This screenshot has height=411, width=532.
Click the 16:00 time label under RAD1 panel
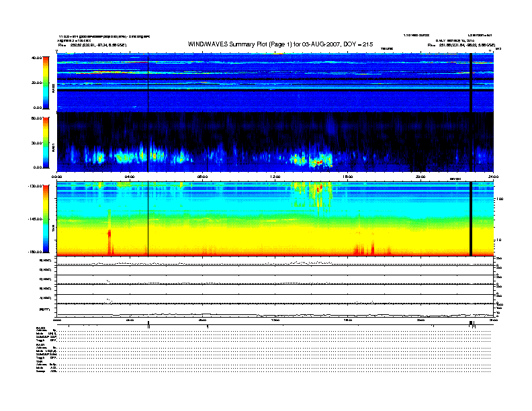pyautogui.click(x=348, y=177)
